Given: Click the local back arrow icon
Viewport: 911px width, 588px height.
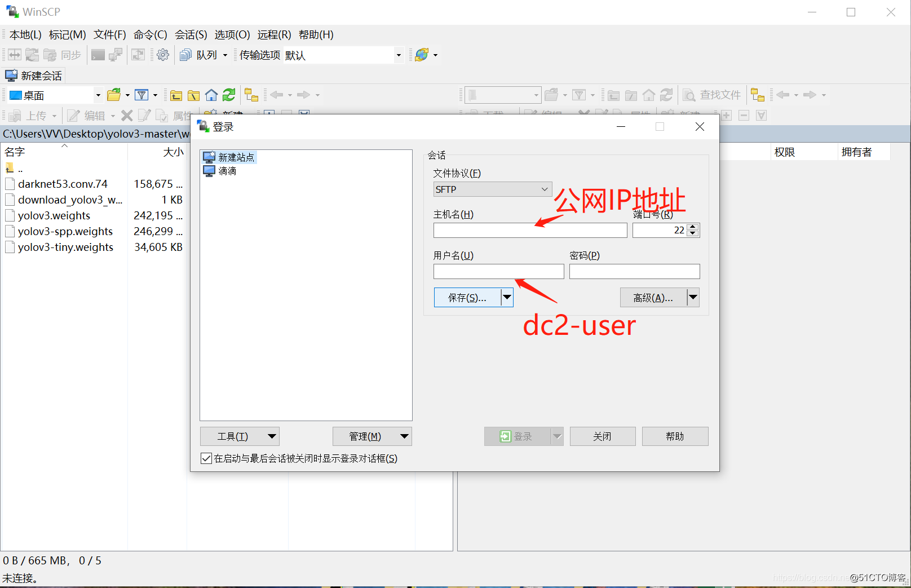Looking at the screenshot, I should [x=276, y=95].
